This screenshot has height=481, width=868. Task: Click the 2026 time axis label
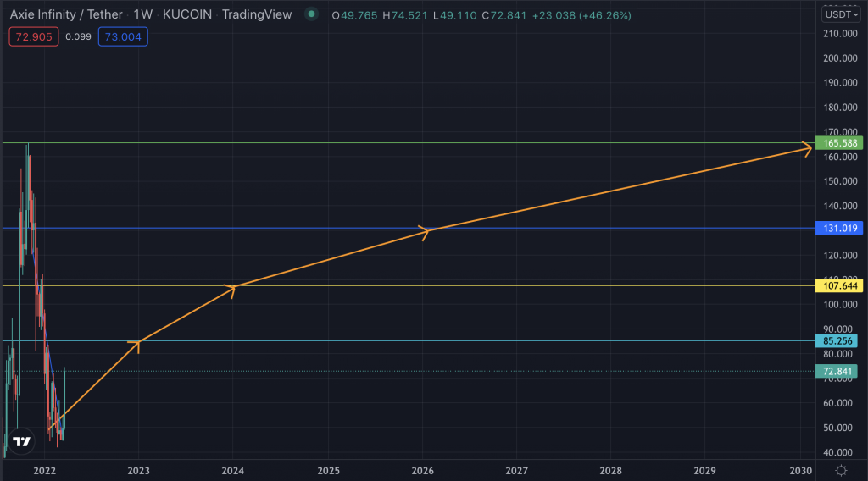coord(422,471)
